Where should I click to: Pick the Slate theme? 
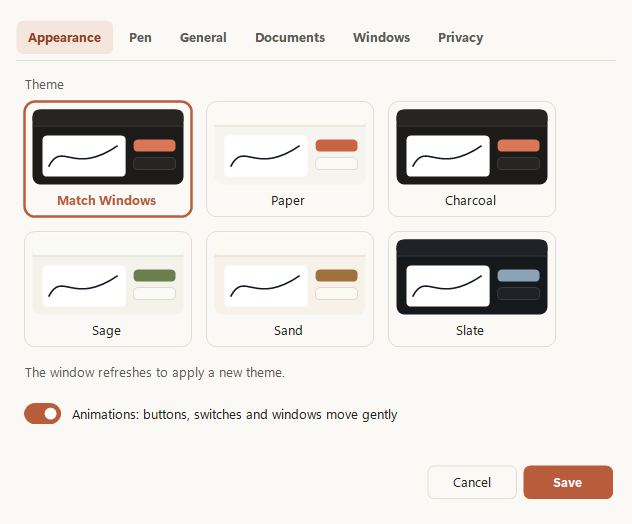(x=472, y=289)
